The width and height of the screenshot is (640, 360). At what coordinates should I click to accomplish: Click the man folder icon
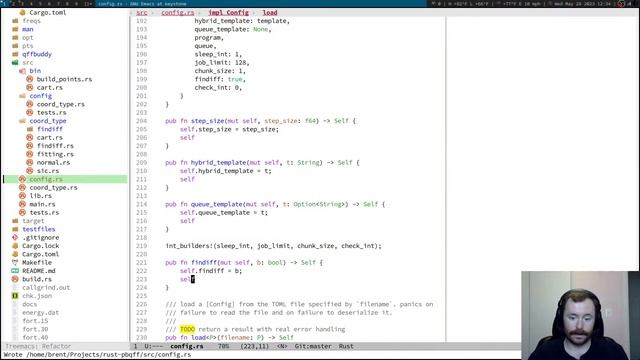[x=15, y=29]
